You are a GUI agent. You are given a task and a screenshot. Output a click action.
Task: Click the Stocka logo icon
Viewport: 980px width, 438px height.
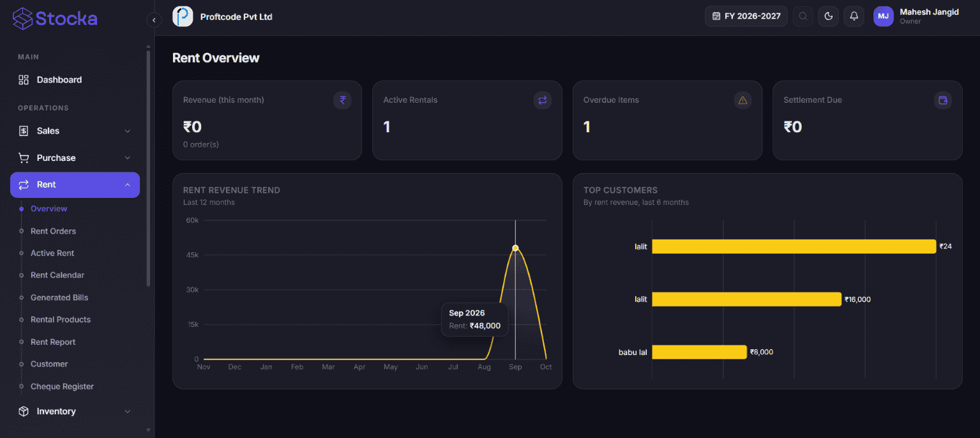pos(22,19)
